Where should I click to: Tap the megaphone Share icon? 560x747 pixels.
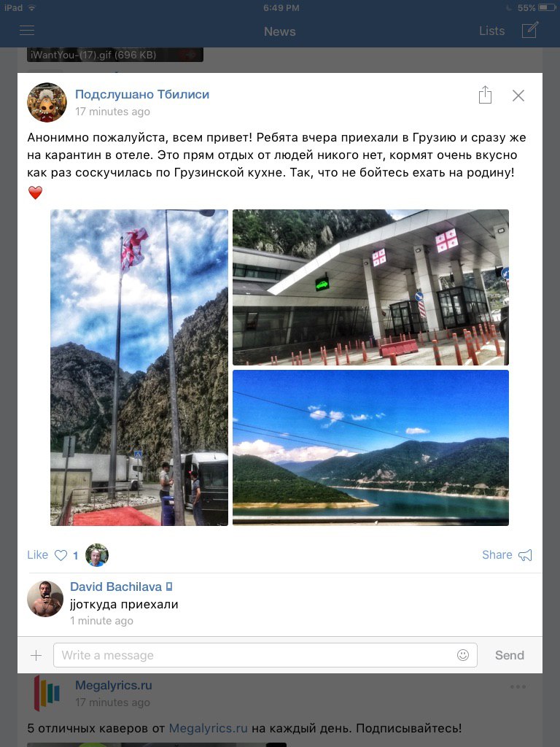pyautogui.click(x=525, y=555)
